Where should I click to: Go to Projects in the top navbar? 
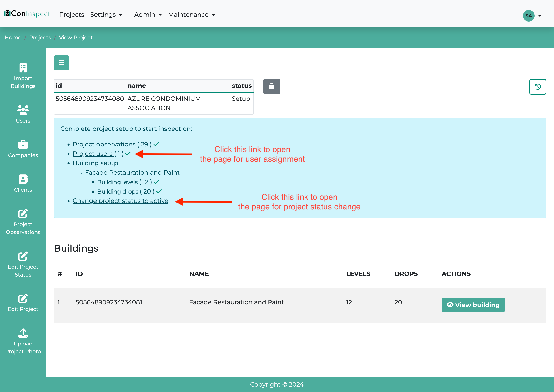click(x=72, y=14)
